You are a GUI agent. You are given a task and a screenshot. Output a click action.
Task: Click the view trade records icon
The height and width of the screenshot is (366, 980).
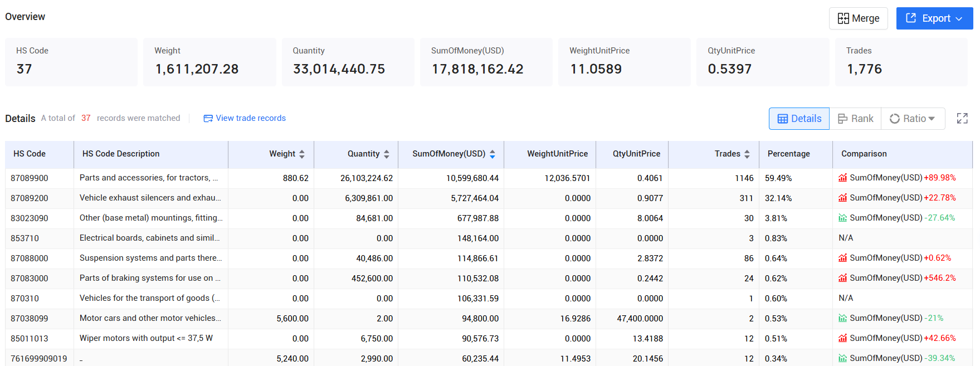coord(208,118)
